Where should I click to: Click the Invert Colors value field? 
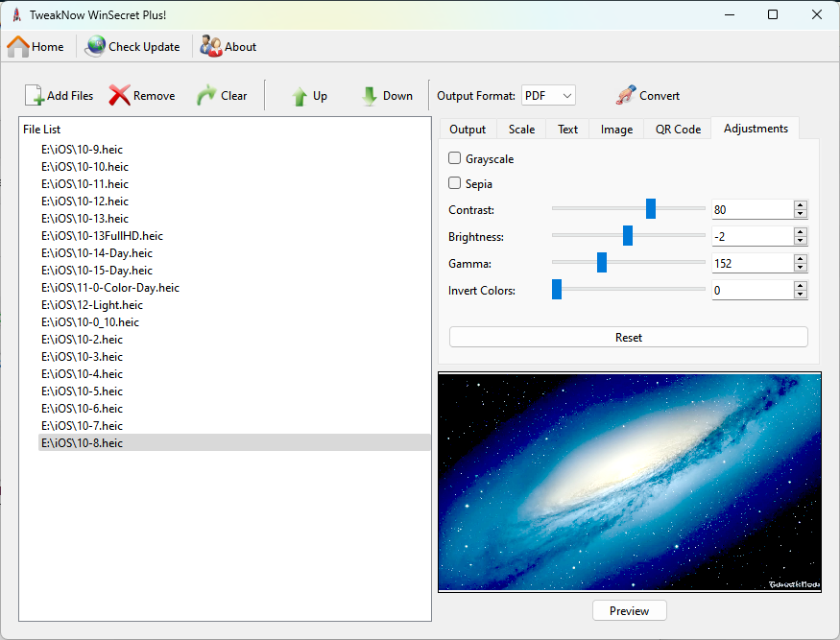(752, 290)
